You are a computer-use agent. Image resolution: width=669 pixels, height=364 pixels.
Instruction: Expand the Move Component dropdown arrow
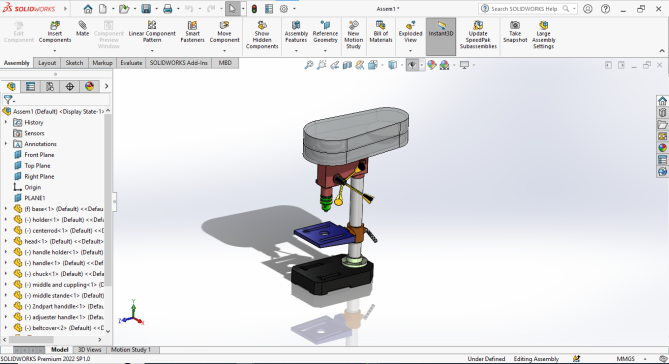click(224, 51)
